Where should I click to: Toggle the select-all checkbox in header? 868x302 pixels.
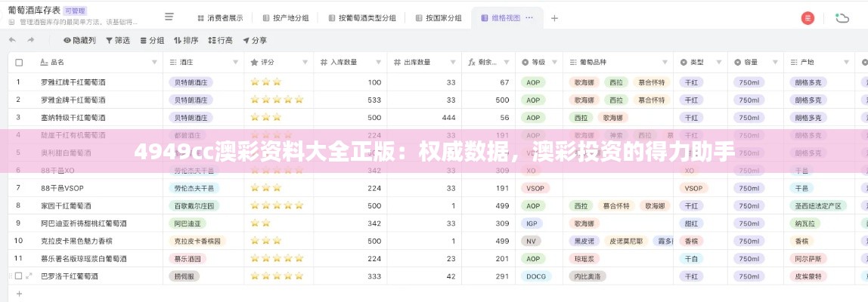click(19, 63)
